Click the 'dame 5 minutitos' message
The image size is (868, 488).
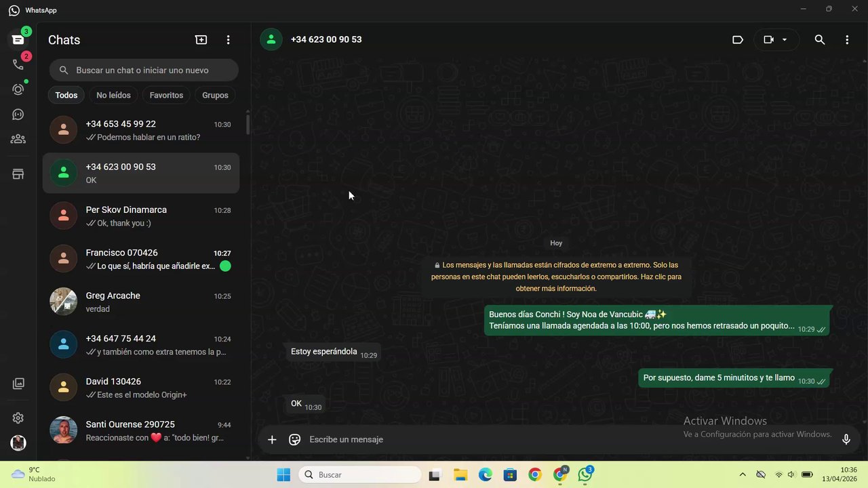(x=734, y=379)
